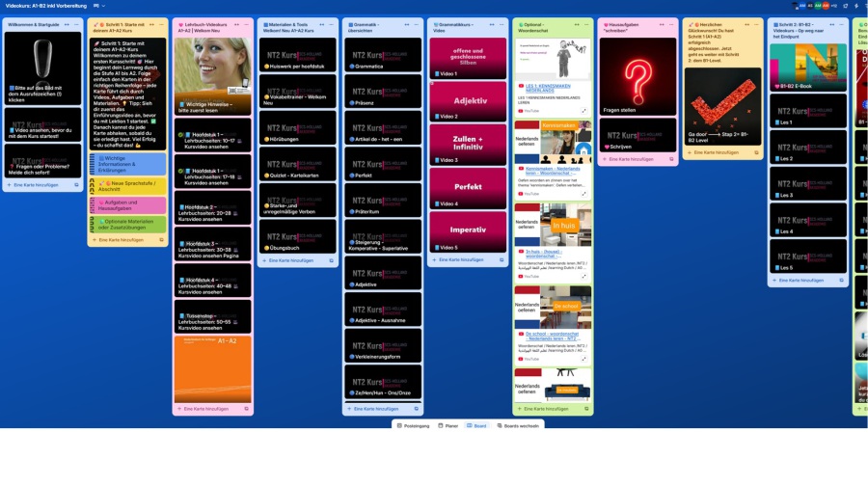Viewport: 868px width, 486px height.
Task: Toggle completion on Hoofdstuk 1 Lehrbuchseiten 17-18 card
Action: click(x=181, y=171)
